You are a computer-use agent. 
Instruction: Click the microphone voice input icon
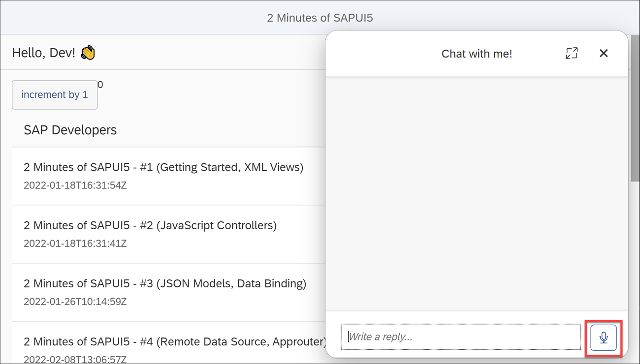pyautogui.click(x=604, y=337)
